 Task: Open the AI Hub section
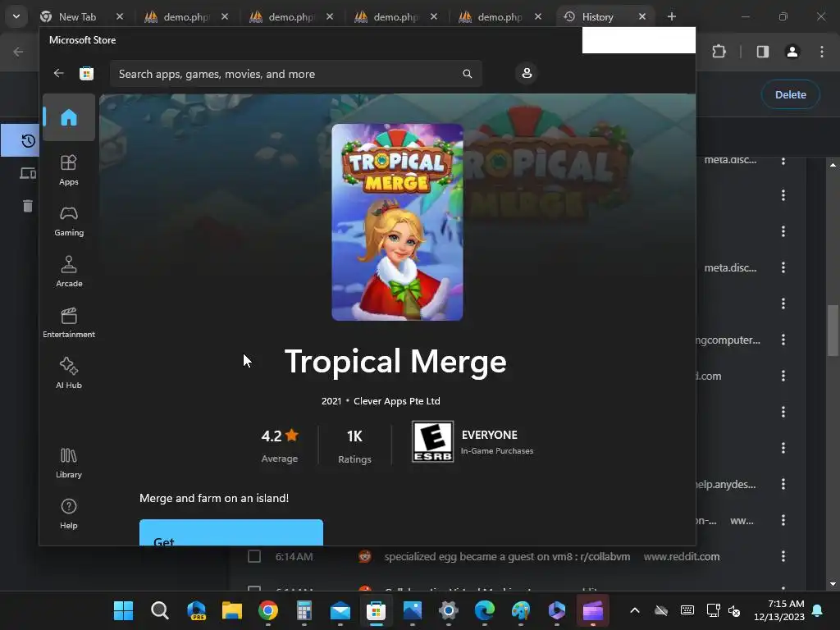(x=69, y=373)
